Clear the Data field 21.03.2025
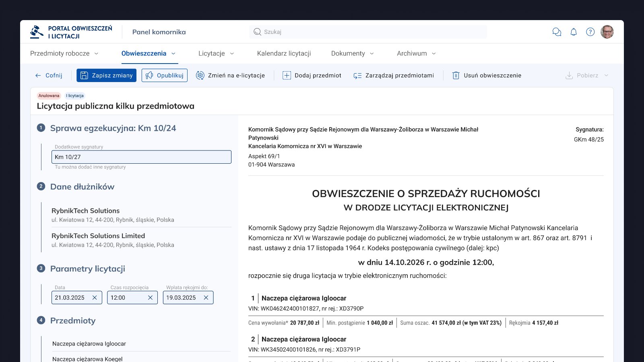The width and height of the screenshot is (644, 362). pos(95,298)
